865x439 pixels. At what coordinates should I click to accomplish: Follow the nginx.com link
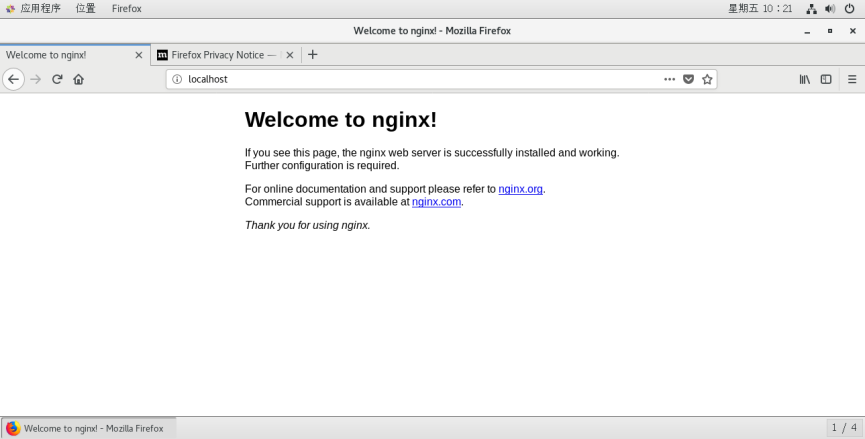(x=436, y=202)
